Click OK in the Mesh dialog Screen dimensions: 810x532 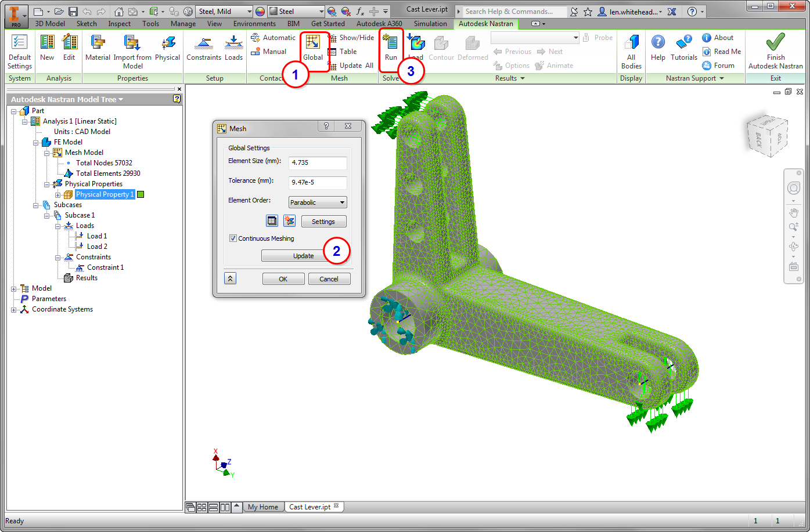tap(283, 279)
